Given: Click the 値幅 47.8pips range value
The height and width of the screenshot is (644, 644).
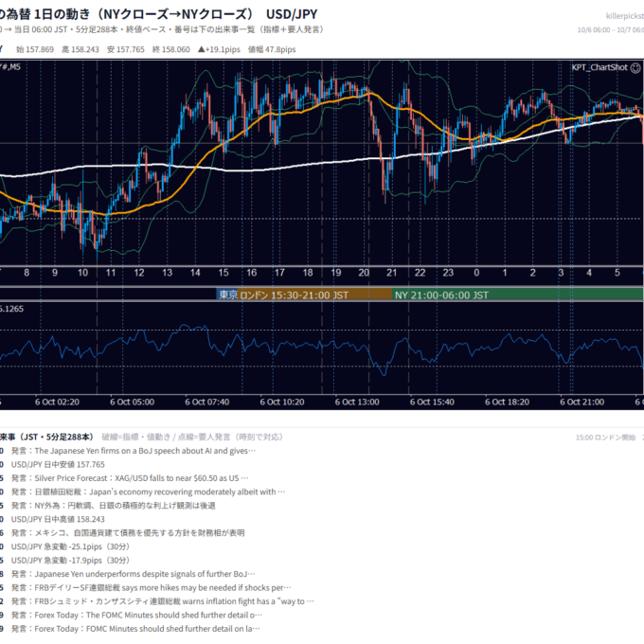Looking at the screenshot, I should coord(272,49).
